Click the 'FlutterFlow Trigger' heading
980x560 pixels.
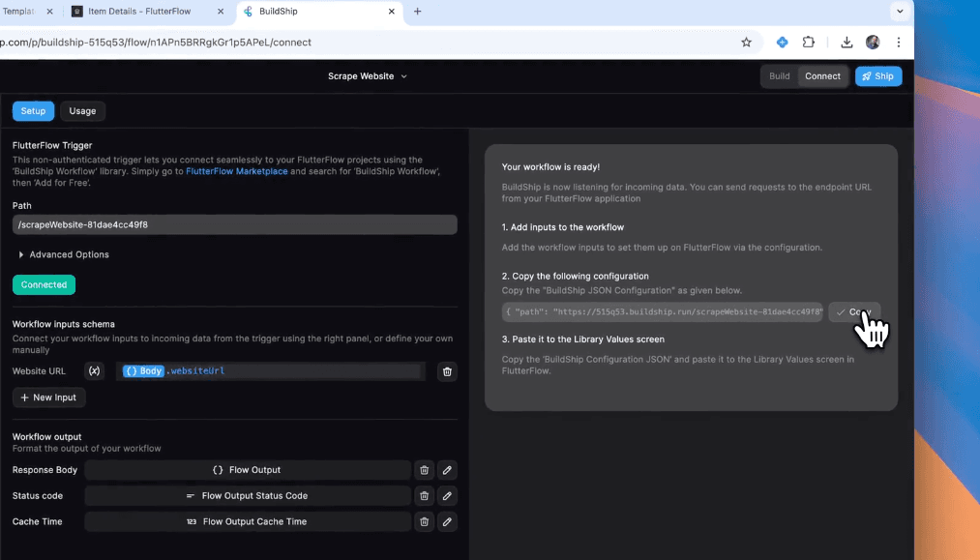(x=52, y=146)
